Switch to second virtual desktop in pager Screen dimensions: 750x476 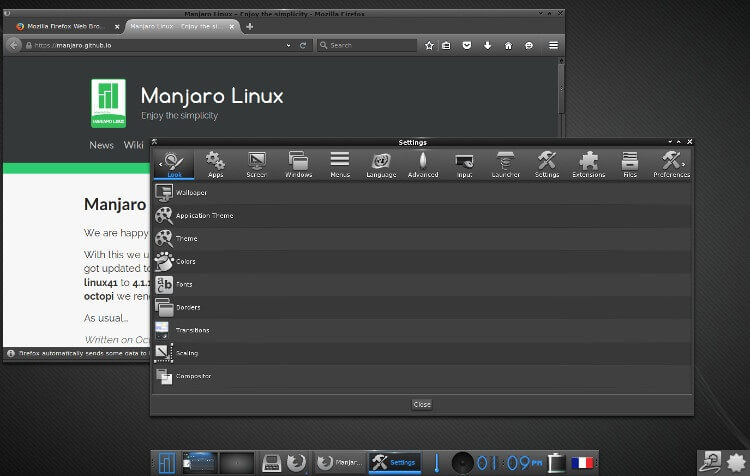[237, 463]
